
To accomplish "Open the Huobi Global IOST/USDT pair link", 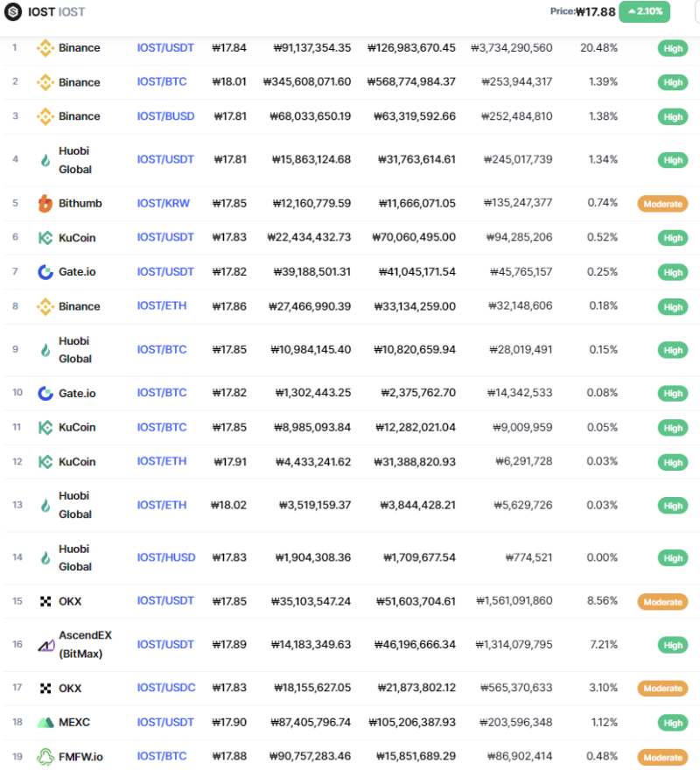I will [165, 159].
